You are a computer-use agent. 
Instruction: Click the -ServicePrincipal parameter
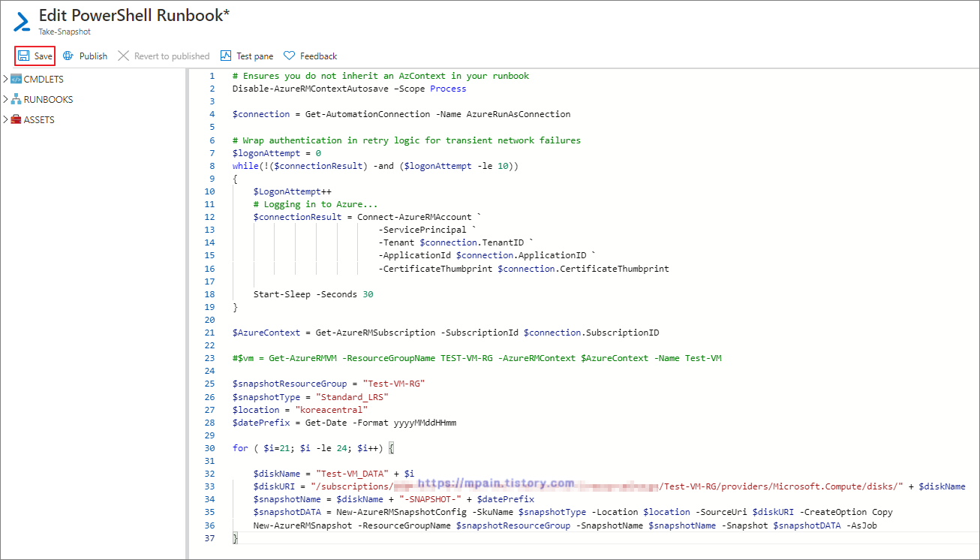tap(422, 230)
